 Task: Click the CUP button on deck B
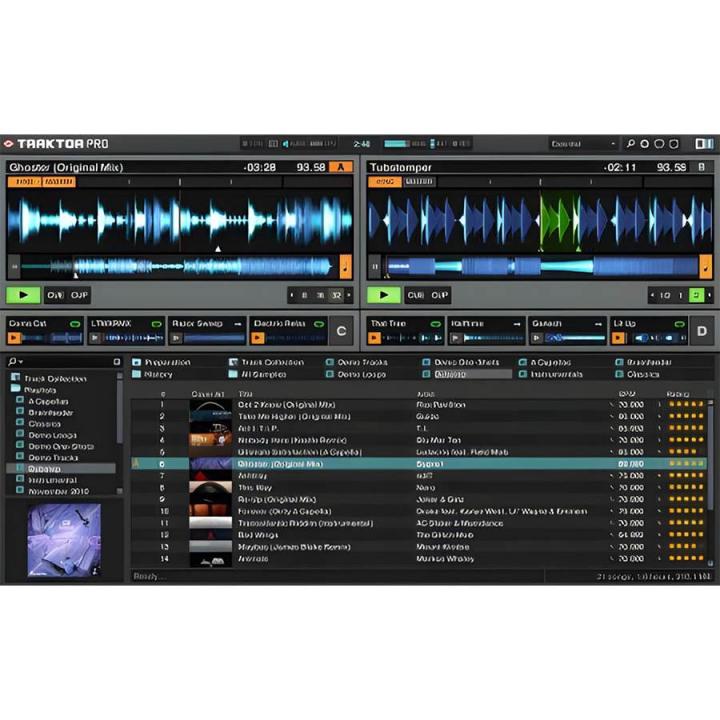coord(439,295)
